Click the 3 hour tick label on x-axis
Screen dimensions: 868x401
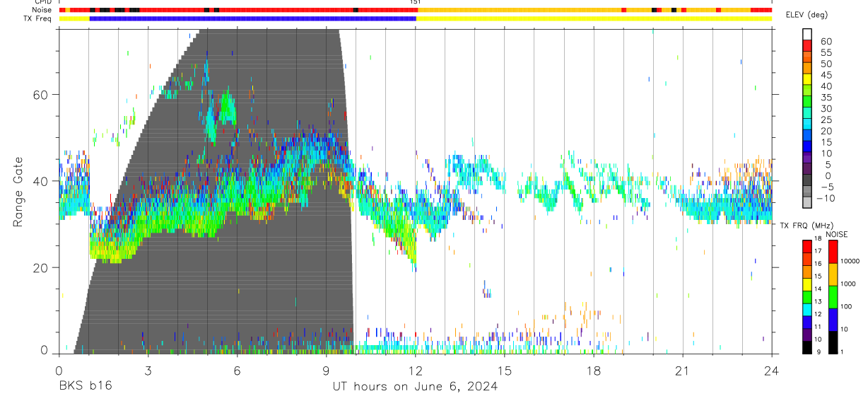148,371
